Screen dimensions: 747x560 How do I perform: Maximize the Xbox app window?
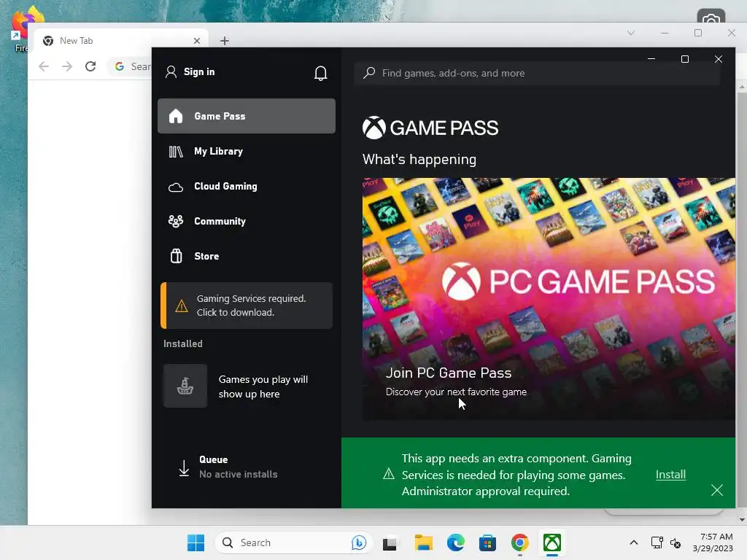684,59
